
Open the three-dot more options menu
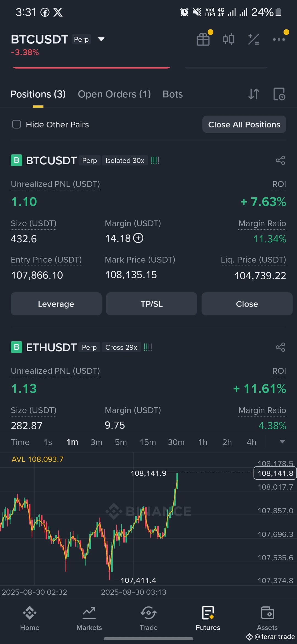coord(279,39)
